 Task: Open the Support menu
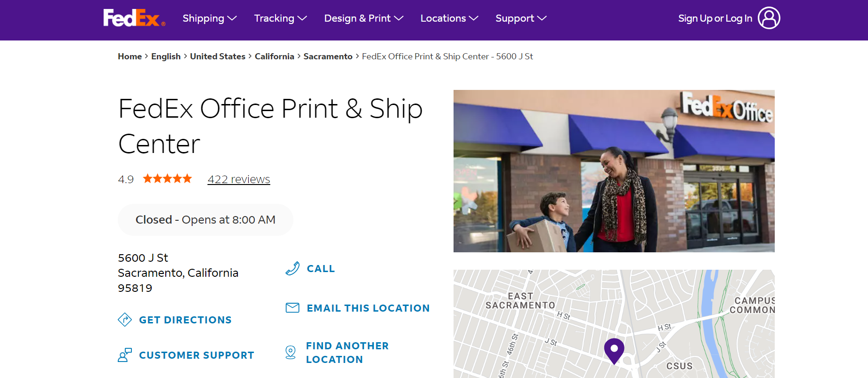[521, 18]
